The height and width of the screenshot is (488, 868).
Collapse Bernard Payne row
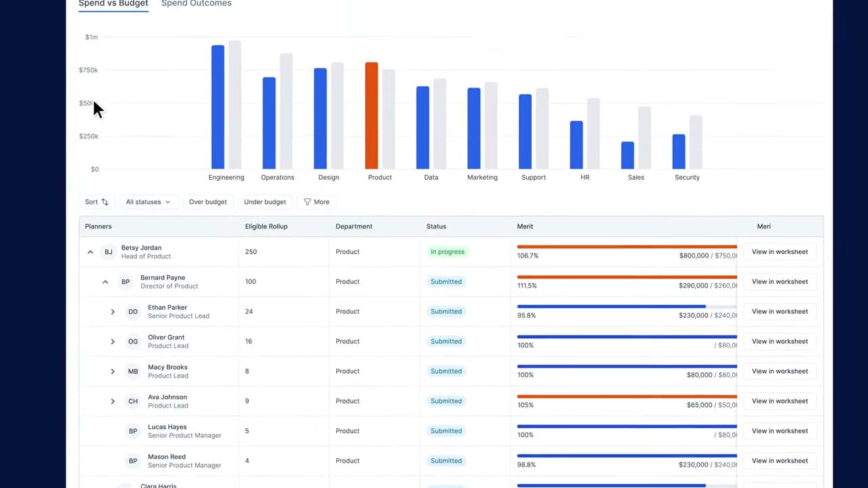(105, 282)
